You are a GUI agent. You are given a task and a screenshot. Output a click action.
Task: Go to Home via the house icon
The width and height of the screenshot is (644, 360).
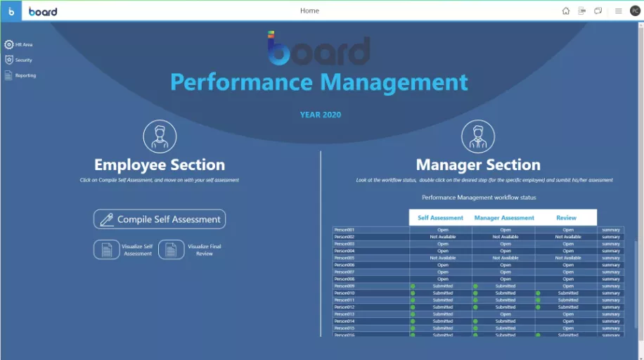coord(565,11)
